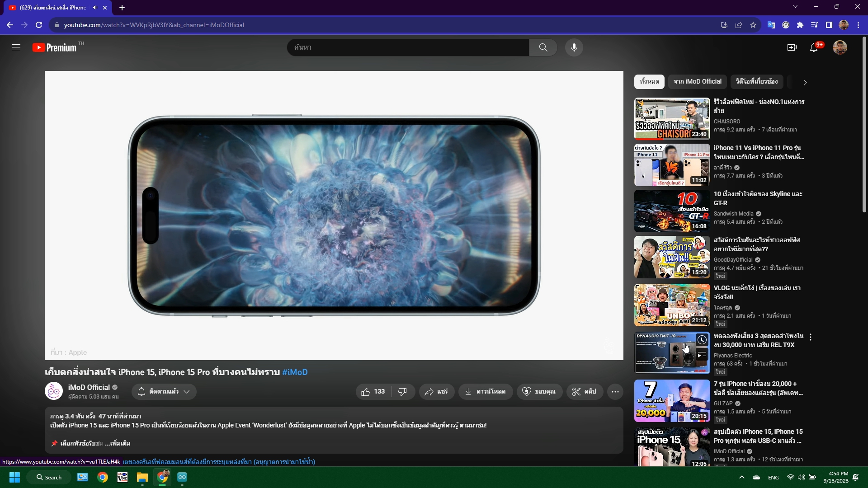Image resolution: width=868 pixels, height=488 pixels.
Task: Share the video via แชร์ button
Action: click(x=436, y=392)
